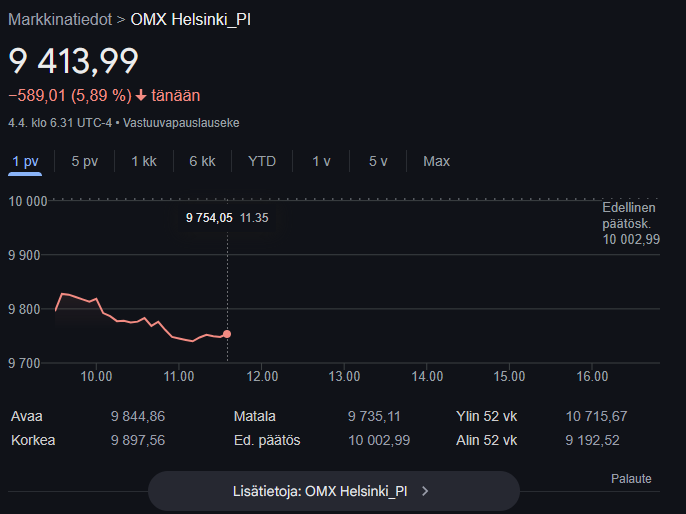Click the Ylin 52 vk value 10 715,67
This screenshot has width=686, height=514.
point(596,416)
